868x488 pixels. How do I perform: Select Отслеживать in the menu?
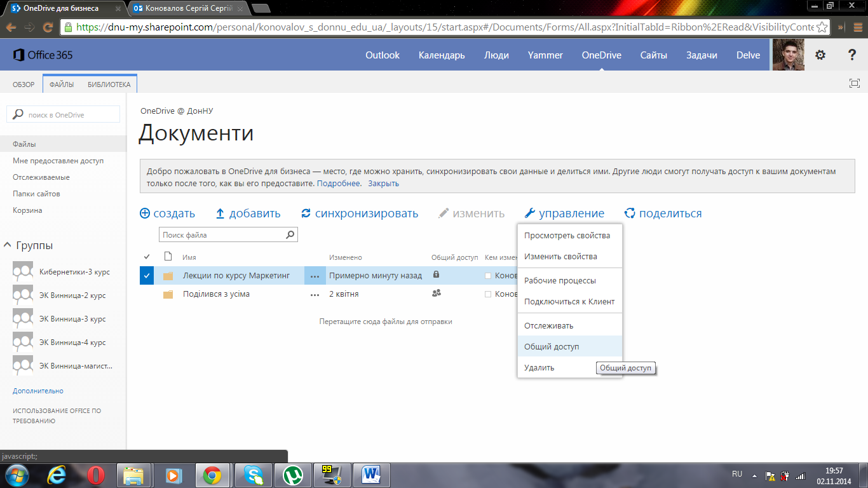[x=570, y=326]
